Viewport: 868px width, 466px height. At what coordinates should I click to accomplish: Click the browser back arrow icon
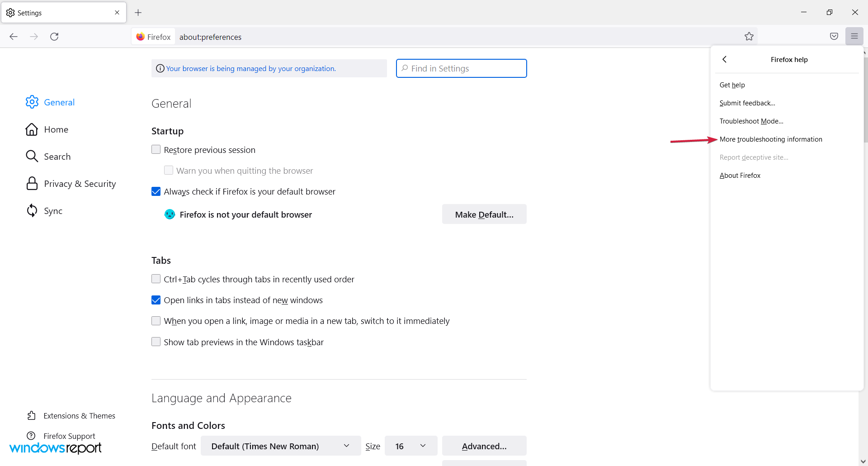pyautogui.click(x=14, y=37)
